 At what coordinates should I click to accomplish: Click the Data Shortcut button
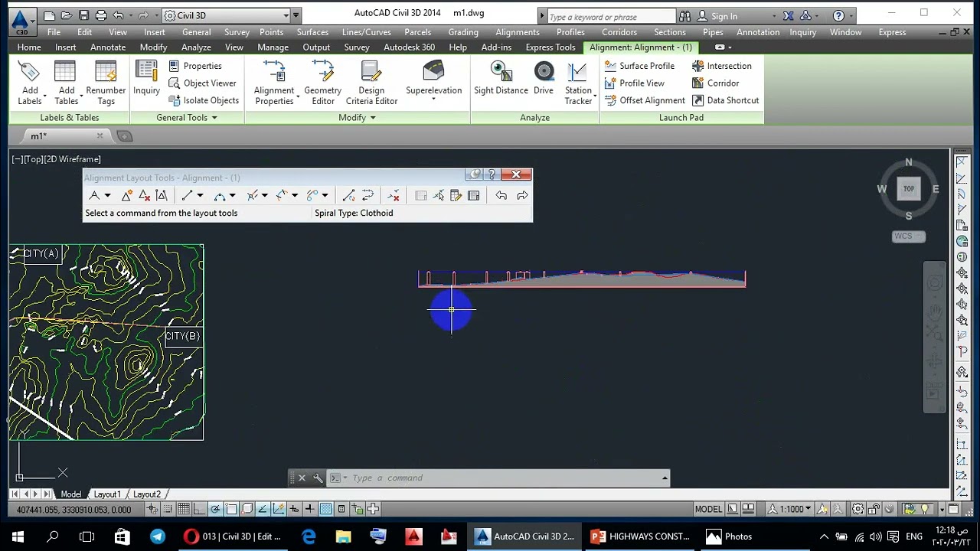[x=725, y=100]
